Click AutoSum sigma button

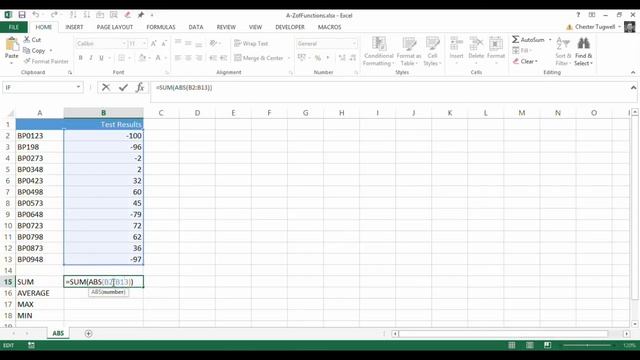tap(528, 40)
